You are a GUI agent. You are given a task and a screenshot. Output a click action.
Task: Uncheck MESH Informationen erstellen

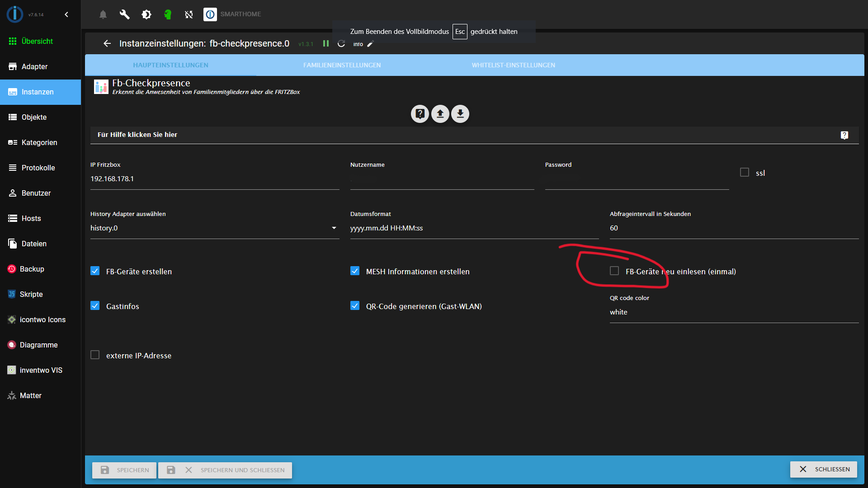[x=355, y=271]
